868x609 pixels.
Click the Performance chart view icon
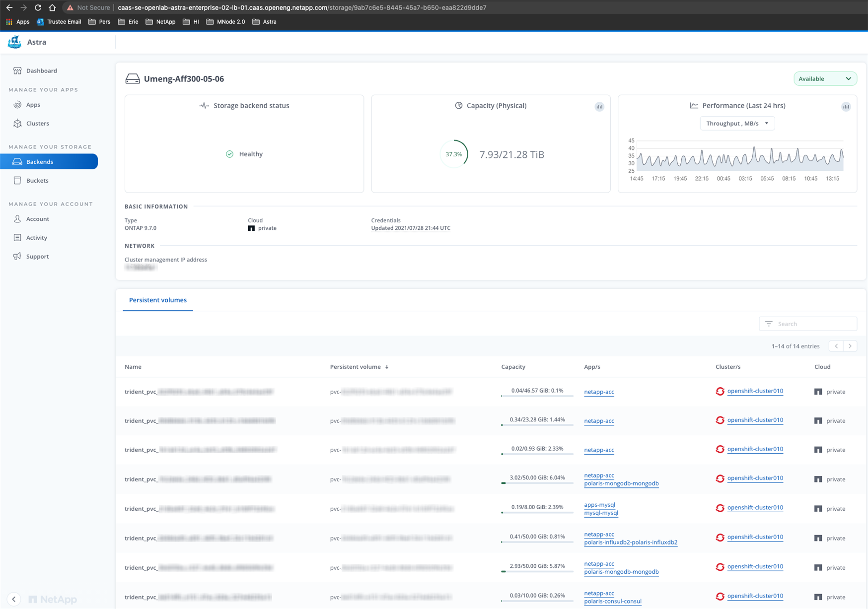[846, 107]
